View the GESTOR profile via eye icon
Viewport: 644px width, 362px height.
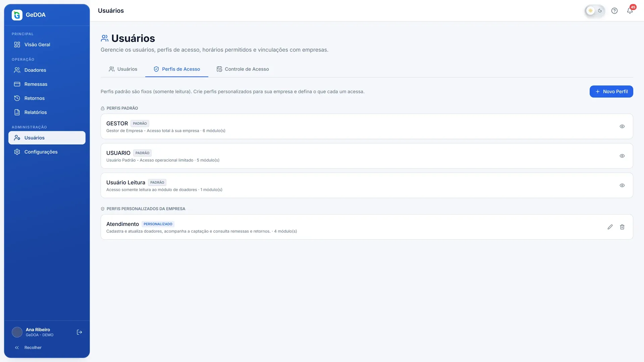click(622, 126)
